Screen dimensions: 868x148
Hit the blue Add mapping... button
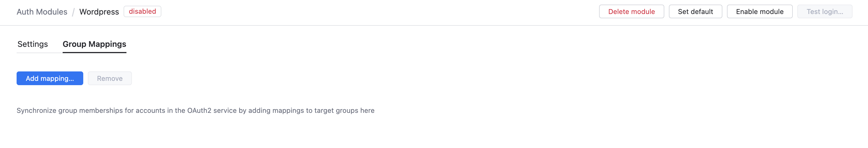(50, 78)
